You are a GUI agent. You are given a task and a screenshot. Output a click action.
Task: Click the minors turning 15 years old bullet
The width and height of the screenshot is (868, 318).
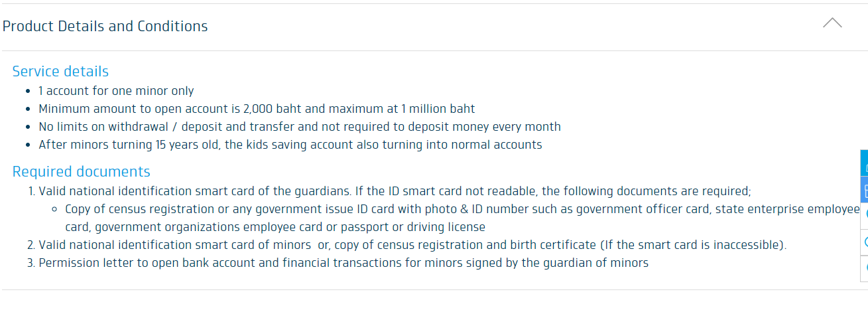(x=290, y=145)
